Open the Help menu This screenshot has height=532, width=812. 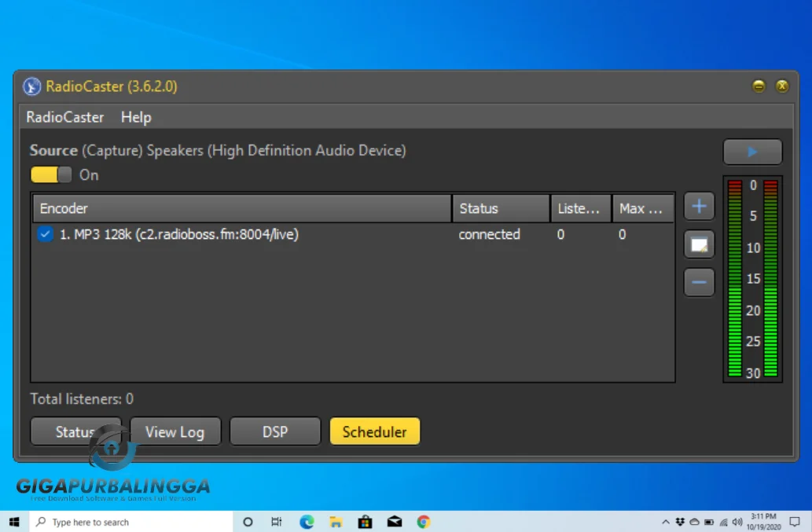point(136,117)
